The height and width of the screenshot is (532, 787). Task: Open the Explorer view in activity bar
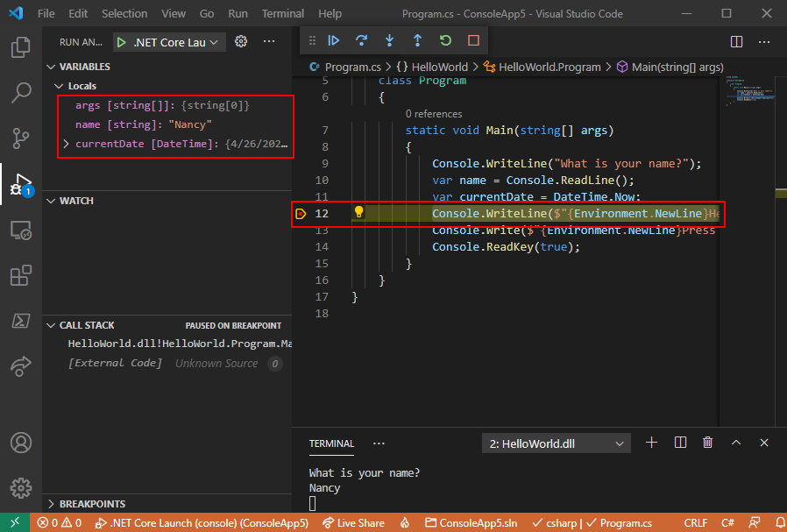click(21, 47)
